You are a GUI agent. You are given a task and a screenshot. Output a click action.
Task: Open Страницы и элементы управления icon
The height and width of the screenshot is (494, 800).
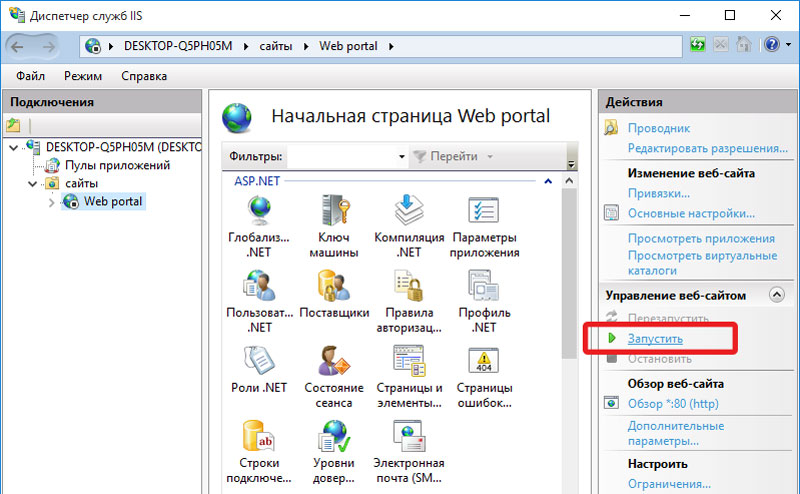[x=409, y=360]
